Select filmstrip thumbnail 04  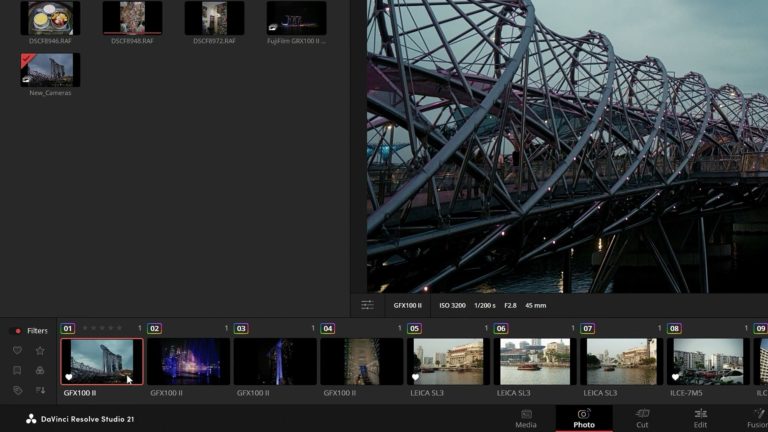[362, 361]
